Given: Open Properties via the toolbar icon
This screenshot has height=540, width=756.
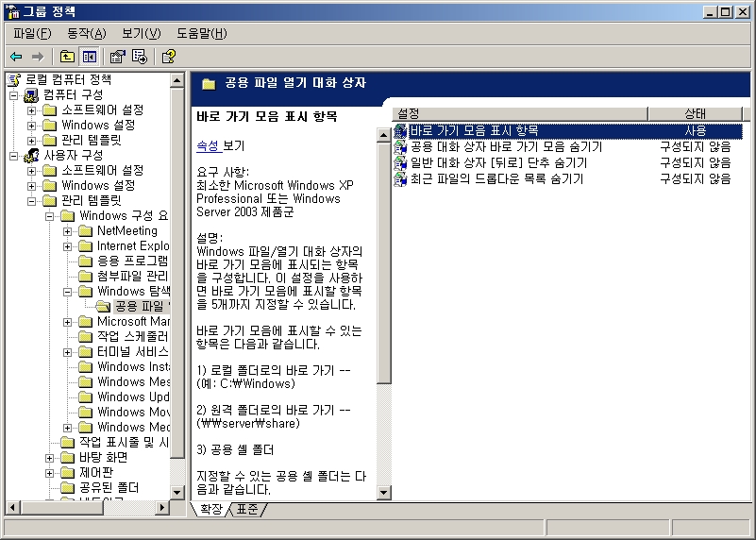Looking at the screenshot, I should [x=117, y=57].
